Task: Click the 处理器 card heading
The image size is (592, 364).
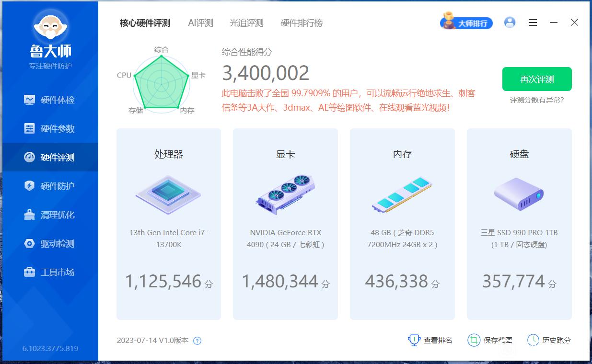Action: 168,154
